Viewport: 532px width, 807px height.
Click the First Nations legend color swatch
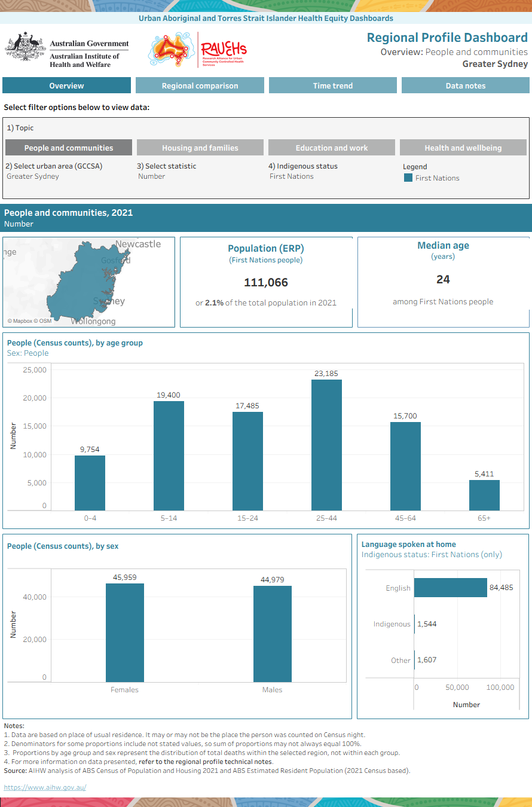point(408,178)
